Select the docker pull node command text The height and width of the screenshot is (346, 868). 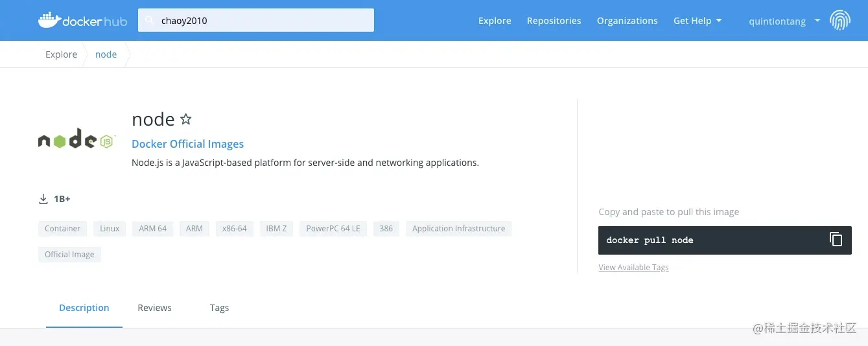point(650,240)
